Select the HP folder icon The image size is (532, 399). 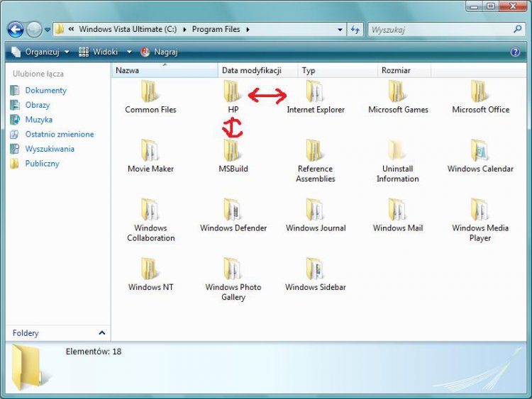click(233, 91)
